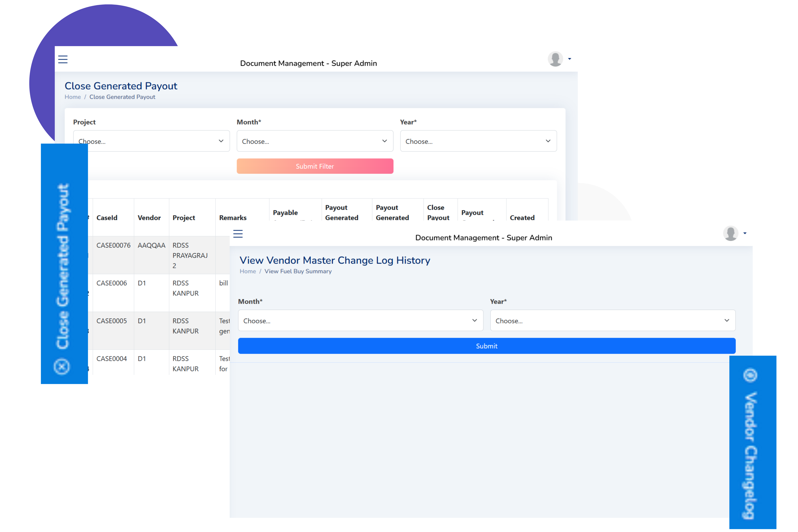Expand account caret beside upper window avatar
798x532 pixels.
pyautogui.click(x=570, y=59)
